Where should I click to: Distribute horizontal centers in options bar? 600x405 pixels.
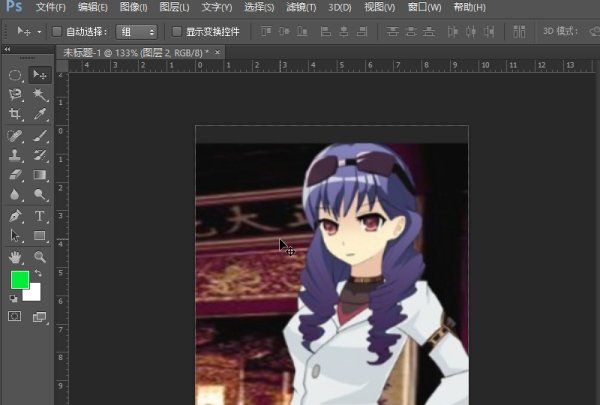pos(471,31)
